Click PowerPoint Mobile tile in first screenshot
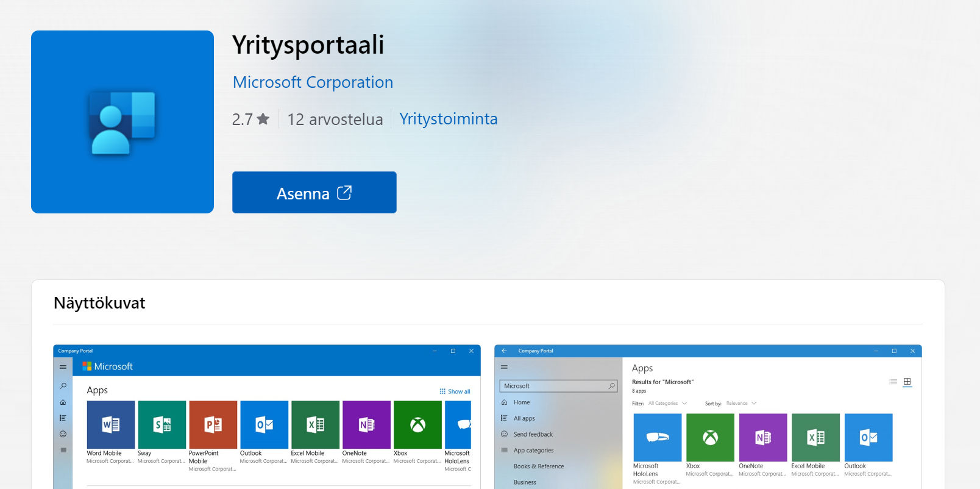980x489 pixels. (213, 425)
